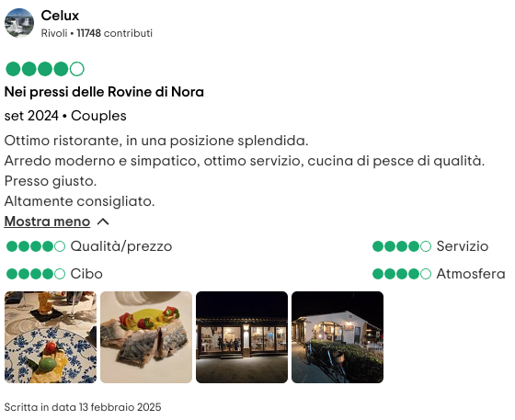Click the overall four-bubble rating
Image resolution: width=515 pixels, height=420 pixels.
tap(45, 69)
